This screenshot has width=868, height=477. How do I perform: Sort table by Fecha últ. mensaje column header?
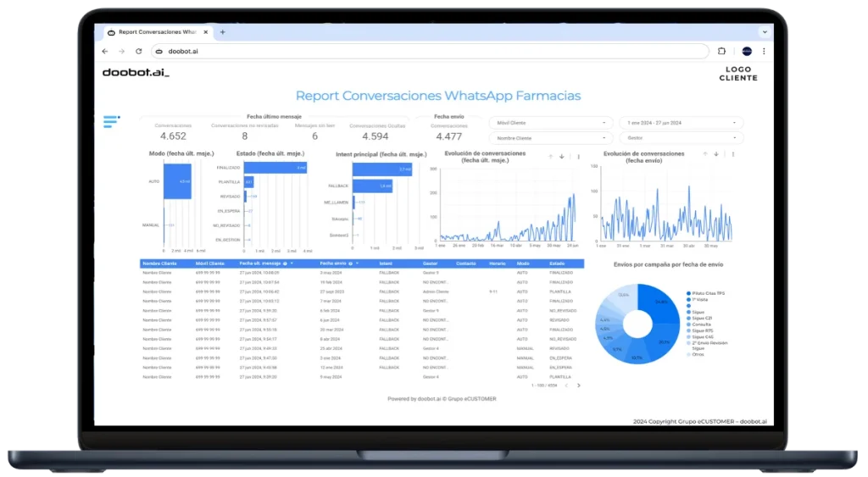tap(259, 263)
